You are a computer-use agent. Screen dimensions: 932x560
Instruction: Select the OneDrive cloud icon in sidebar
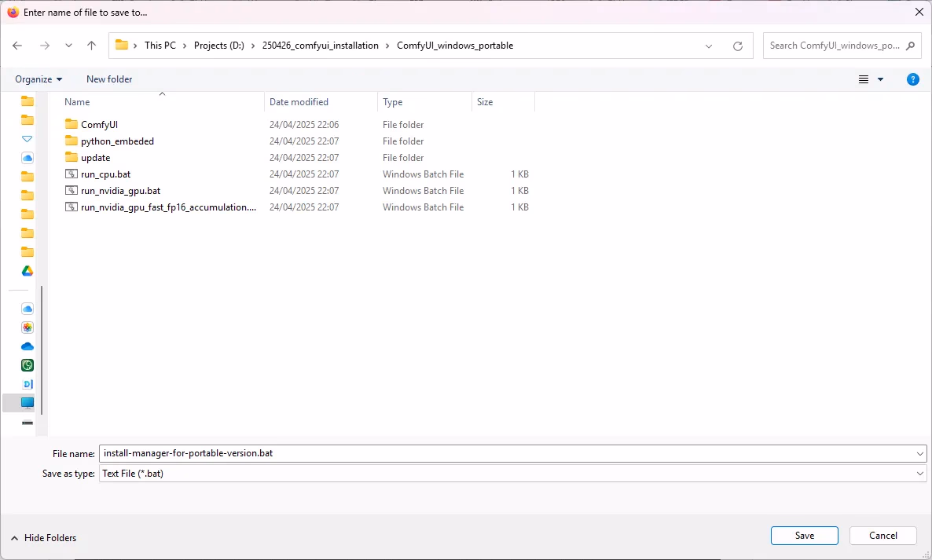[x=28, y=346]
